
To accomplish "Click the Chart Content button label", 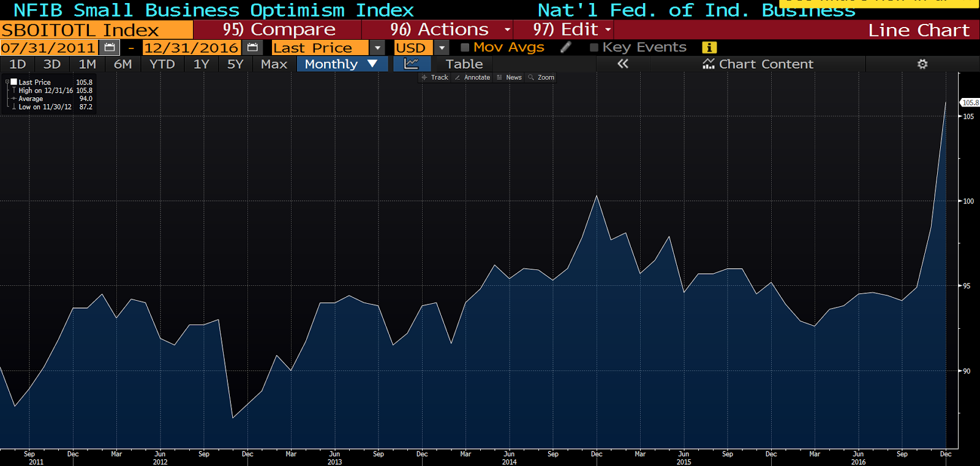I will pyautogui.click(x=766, y=64).
